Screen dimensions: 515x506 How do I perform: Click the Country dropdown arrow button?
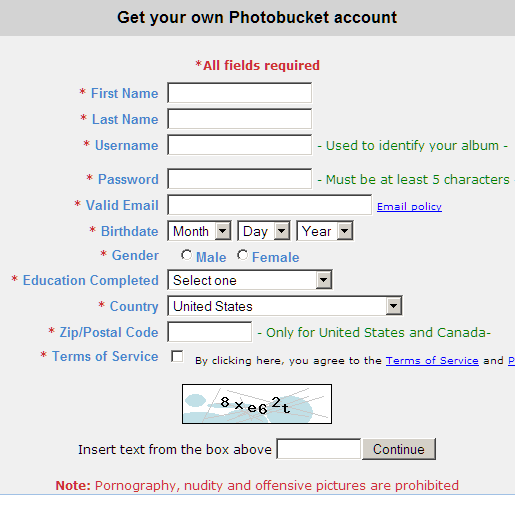(393, 306)
